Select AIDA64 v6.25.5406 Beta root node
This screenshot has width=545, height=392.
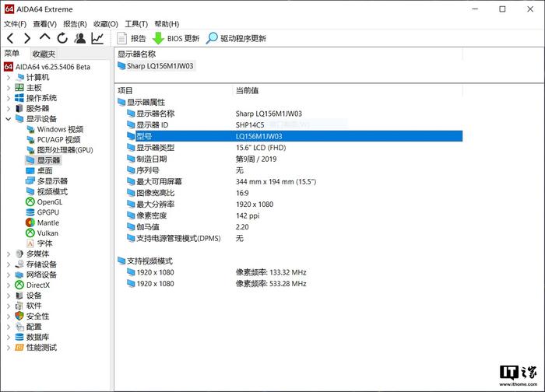coord(47,67)
